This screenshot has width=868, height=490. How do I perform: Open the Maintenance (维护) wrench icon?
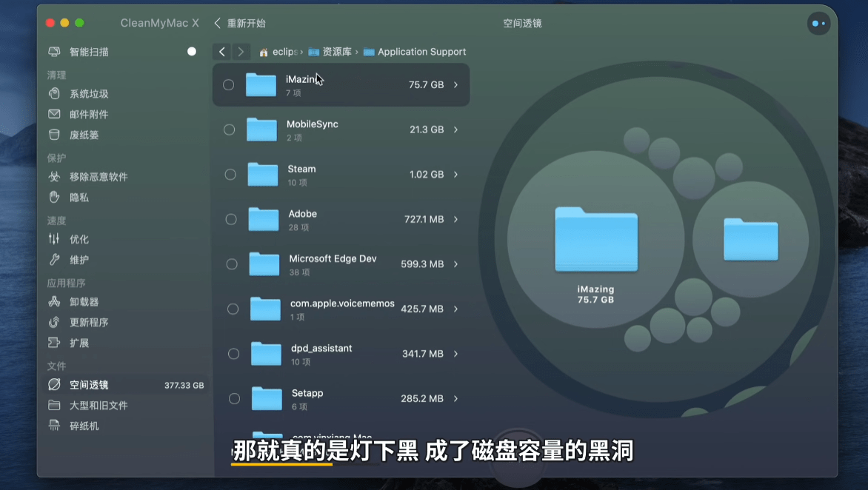pos(54,259)
